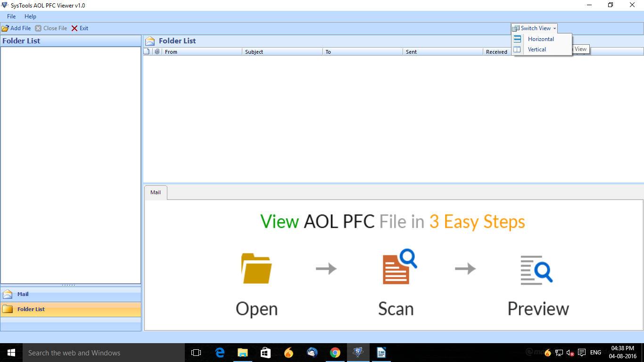This screenshot has height=362, width=644.
Task: Sort by the Subject column header
Action: [x=254, y=52]
